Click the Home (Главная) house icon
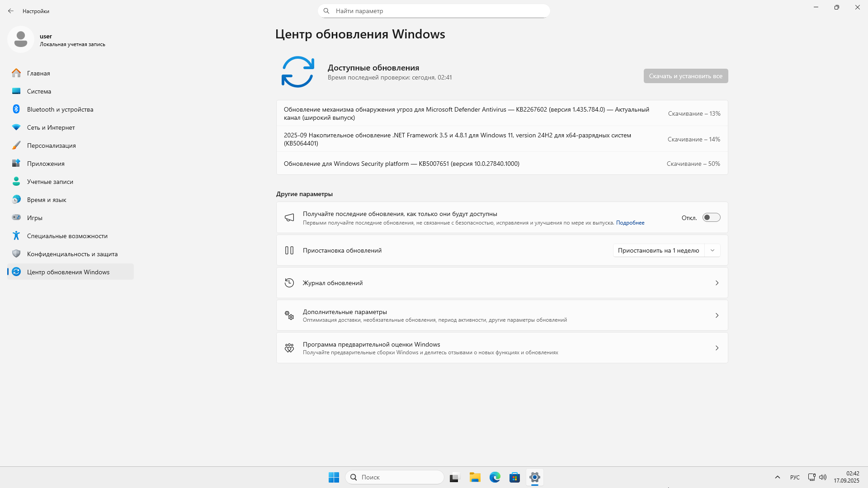 (16, 73)
